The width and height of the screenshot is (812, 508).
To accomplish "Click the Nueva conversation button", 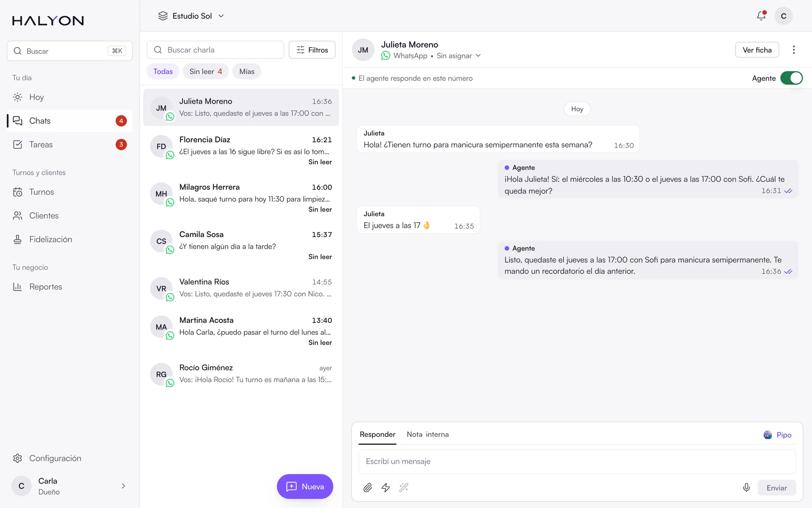I will coord(305,486).
